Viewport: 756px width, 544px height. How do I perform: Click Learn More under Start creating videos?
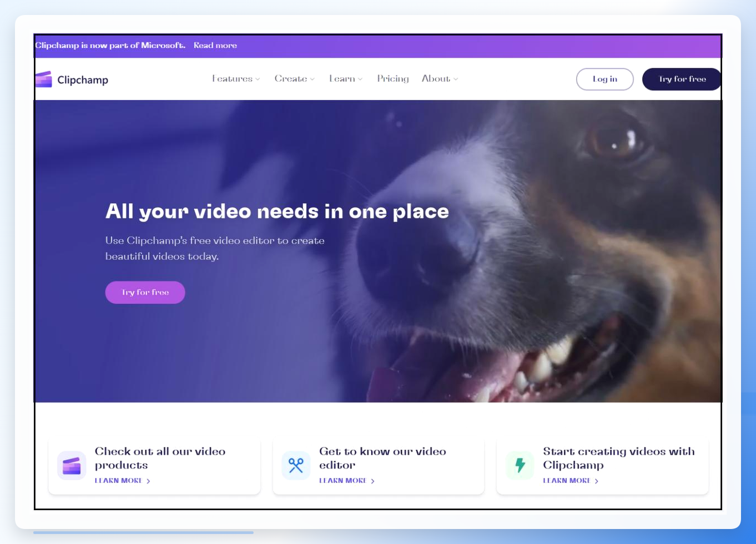tap(571, 481)
